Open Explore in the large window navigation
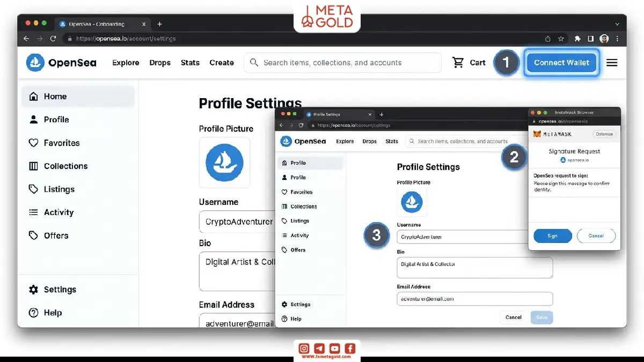 point(126,63)
